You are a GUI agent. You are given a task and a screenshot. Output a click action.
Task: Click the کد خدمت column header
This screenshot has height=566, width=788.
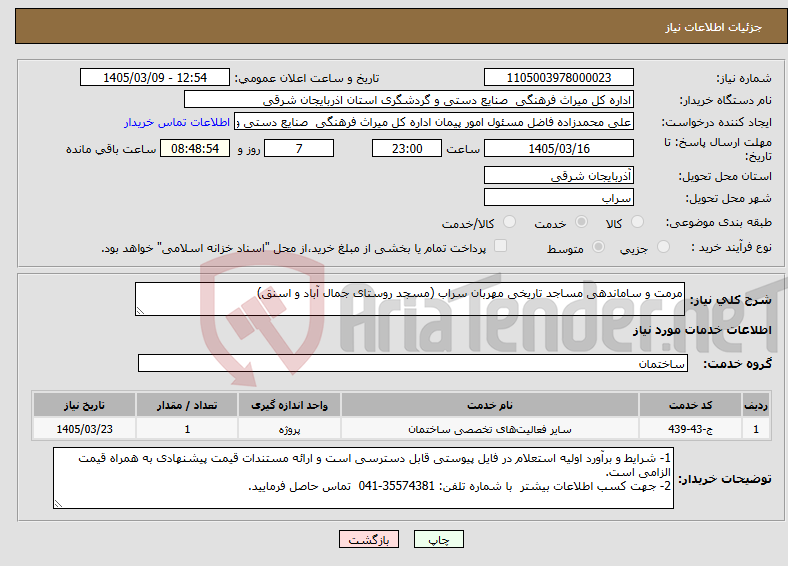click(691, 405)
